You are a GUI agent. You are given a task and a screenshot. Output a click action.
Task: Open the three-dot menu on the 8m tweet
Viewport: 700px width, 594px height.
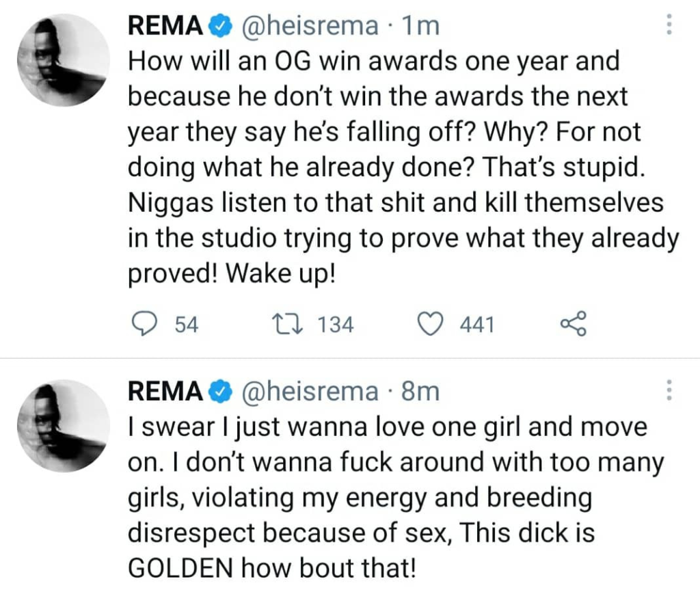[x=669, y=390]
